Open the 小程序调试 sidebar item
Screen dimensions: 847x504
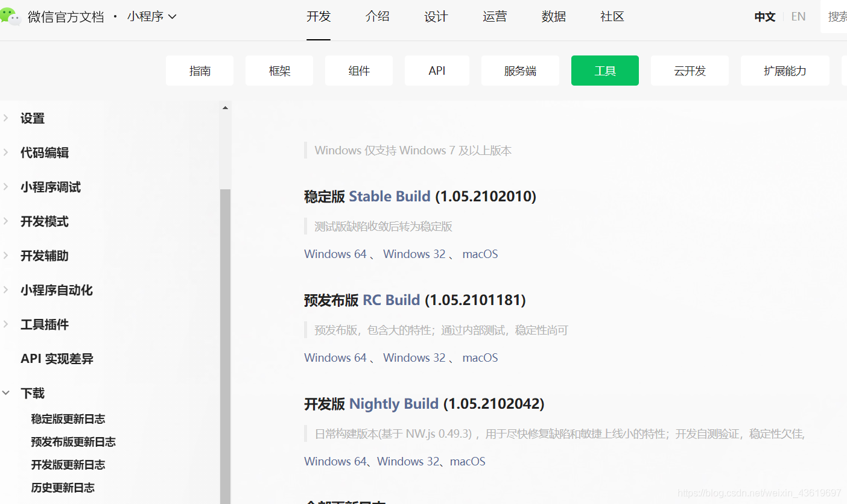(51, 187)
